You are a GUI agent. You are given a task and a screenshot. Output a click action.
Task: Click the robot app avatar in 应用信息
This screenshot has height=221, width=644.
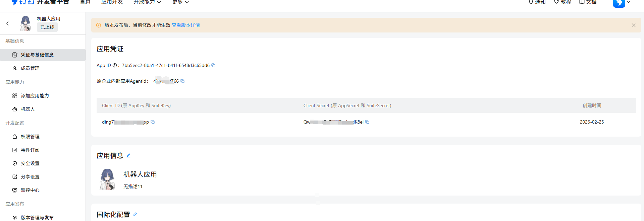point(107,179)
